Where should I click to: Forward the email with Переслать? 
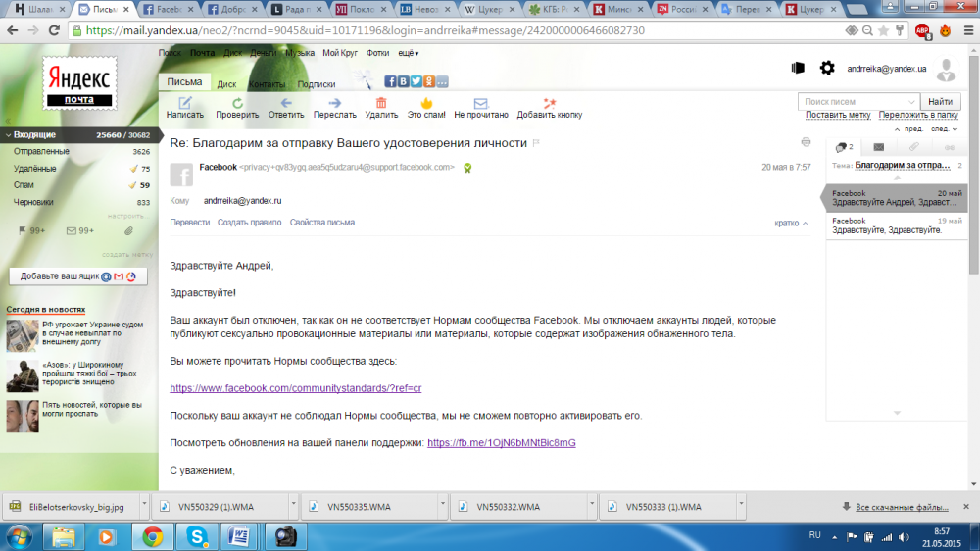[334, 103]
